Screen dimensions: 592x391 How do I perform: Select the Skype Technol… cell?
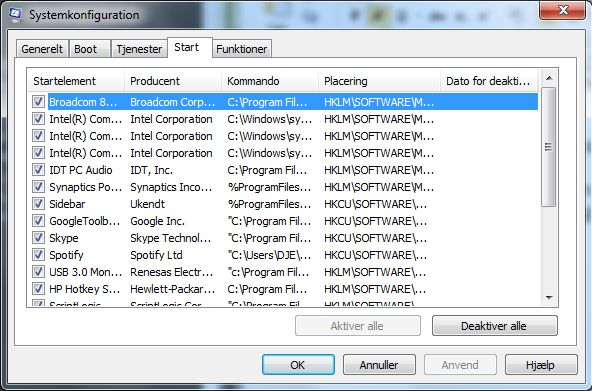pos(171,238)
